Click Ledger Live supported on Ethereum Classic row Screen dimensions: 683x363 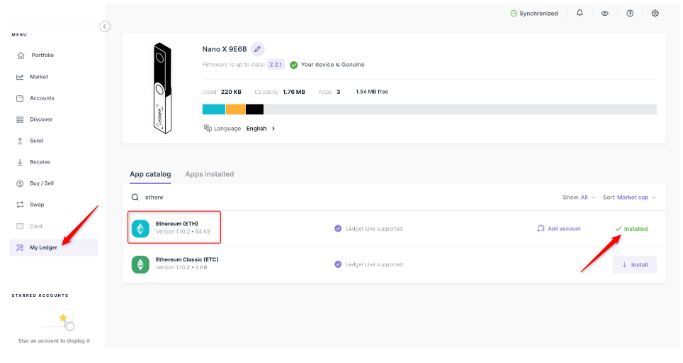coord(369,265)
